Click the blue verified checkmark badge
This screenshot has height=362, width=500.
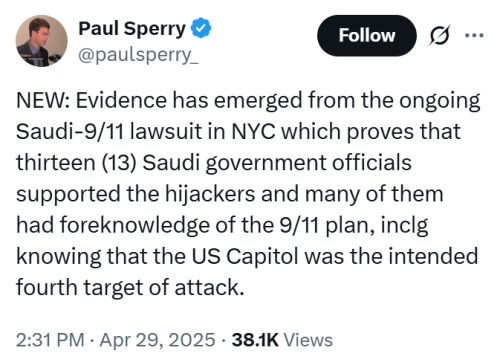click(x=201, y=28)
